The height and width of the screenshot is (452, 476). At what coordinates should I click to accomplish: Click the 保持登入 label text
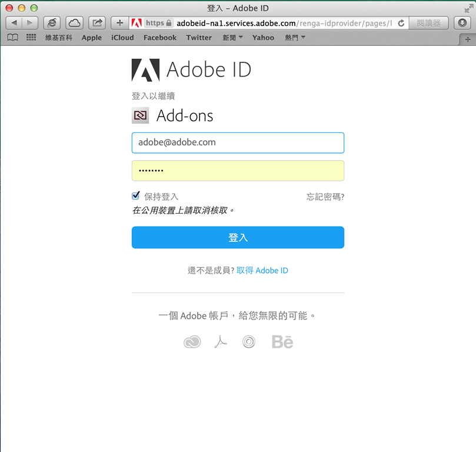pyautogui.click(x=161, y=197)
